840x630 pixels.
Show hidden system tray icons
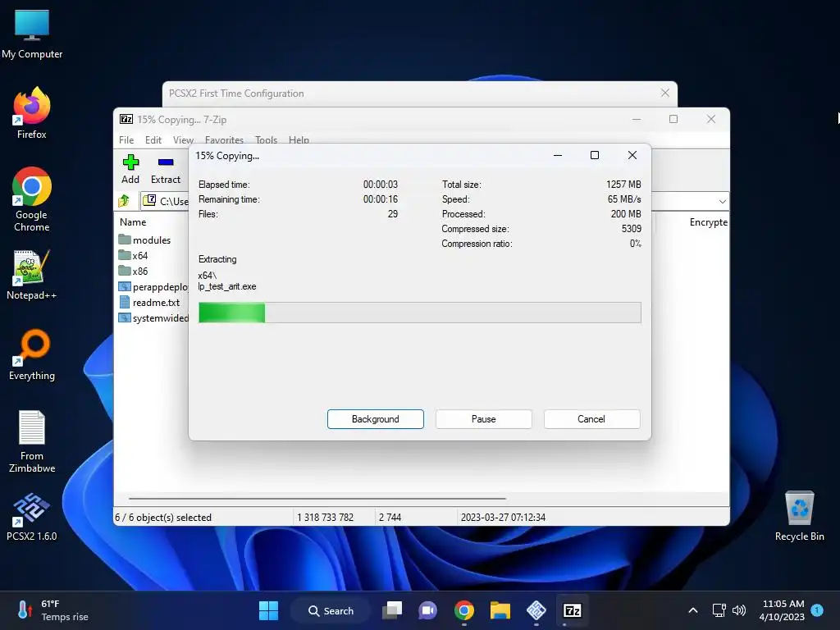(x=692, y=610)
